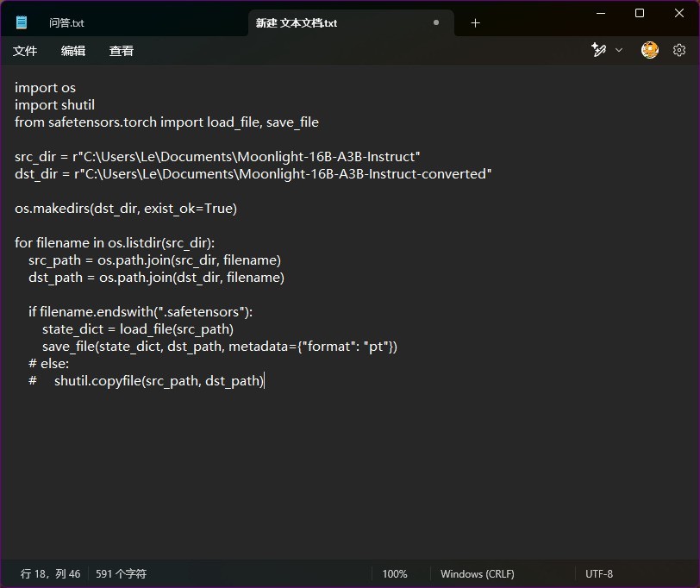700x588 pixels.
Task: Maximize the Notepad window
Action: (640, 13)
